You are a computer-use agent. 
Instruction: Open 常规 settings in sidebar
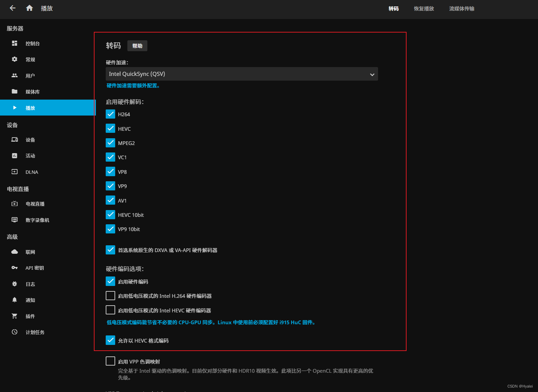pos(48,59)
